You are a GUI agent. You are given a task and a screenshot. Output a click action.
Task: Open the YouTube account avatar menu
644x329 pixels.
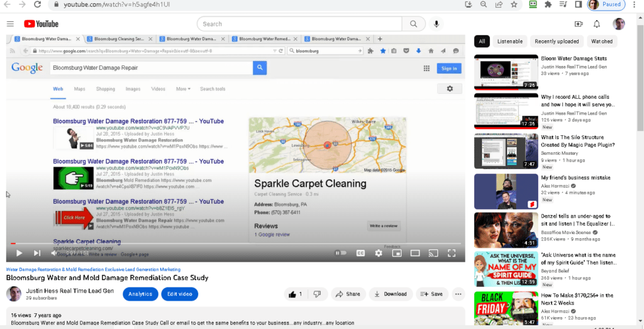pos(619,24)
